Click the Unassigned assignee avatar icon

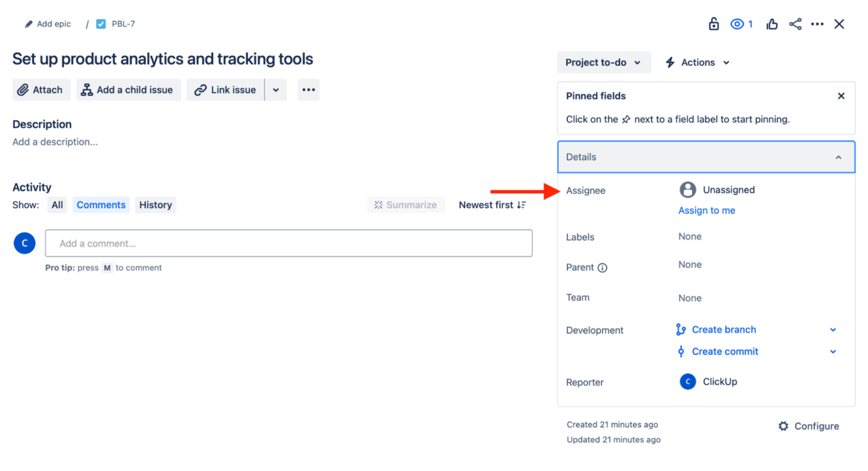[x=687, y=189]
